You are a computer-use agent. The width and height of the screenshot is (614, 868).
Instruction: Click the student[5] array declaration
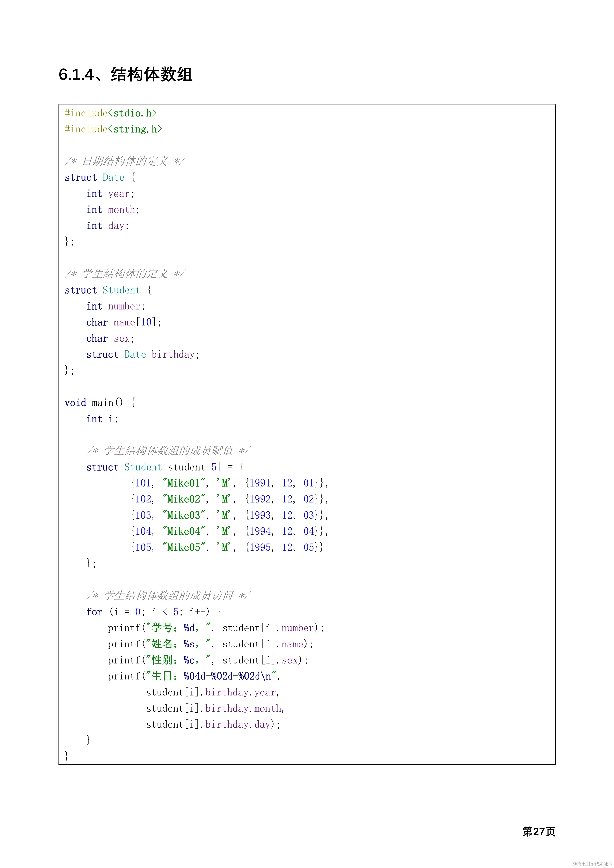[165, 467]
